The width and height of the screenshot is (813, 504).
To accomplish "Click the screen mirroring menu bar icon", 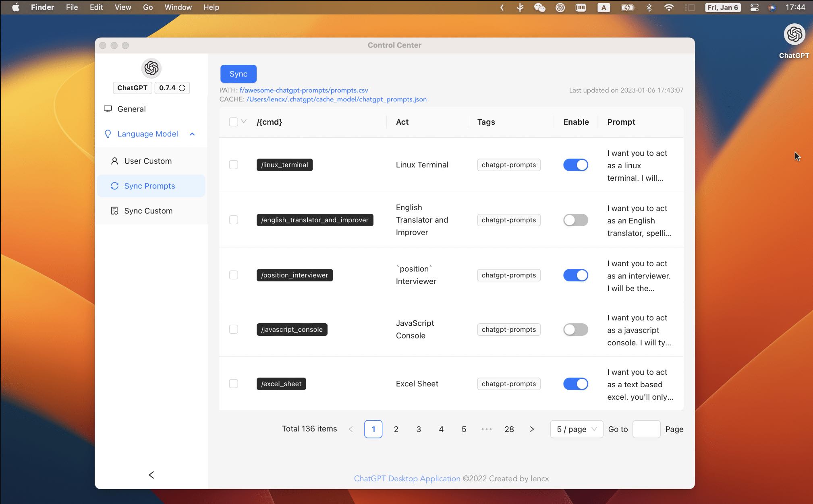I will [x=690, y=7].
